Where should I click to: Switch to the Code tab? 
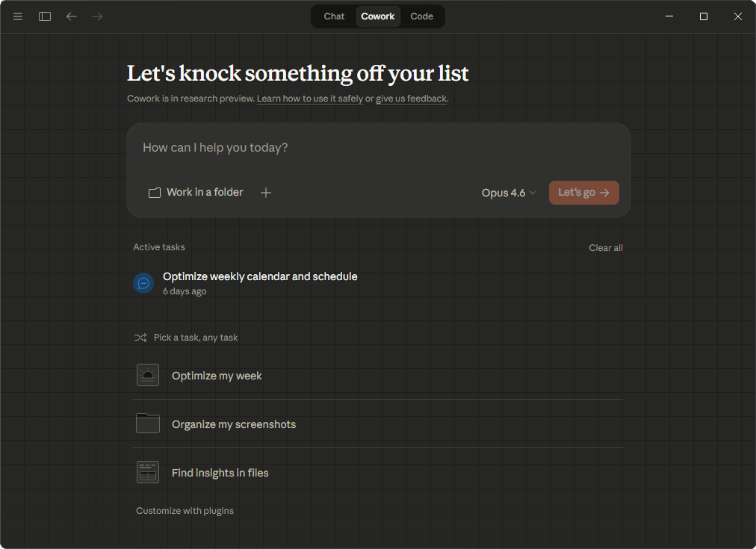tap(421, 16)
